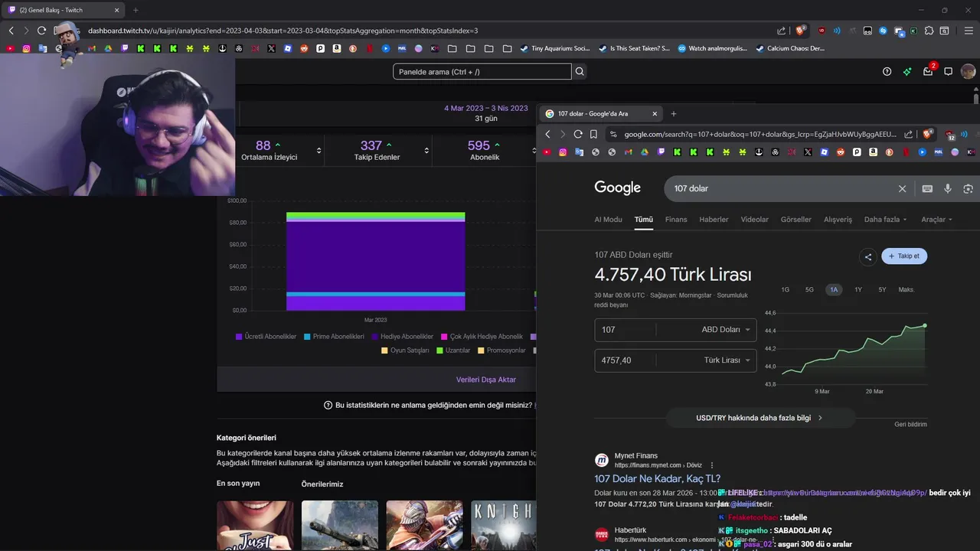Open new tab in Google window

674,114
